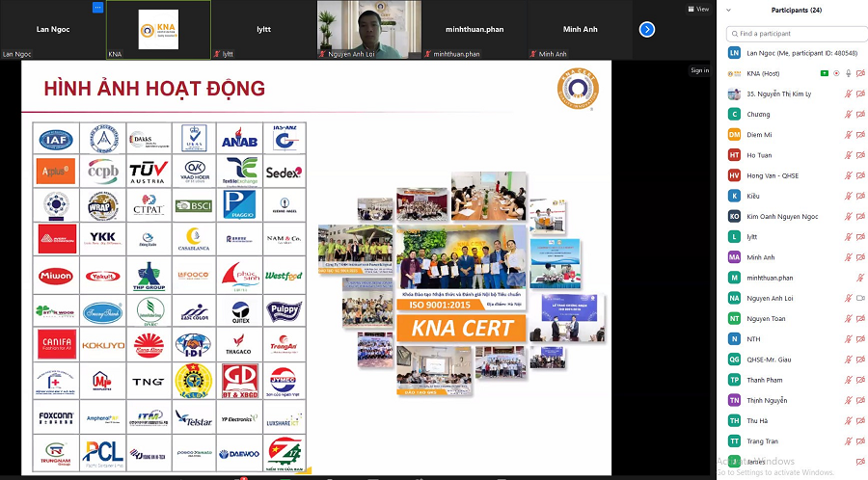Click camera-off icon for Kim Oanh Nguyen Ngoc

(x=860, y=217)
